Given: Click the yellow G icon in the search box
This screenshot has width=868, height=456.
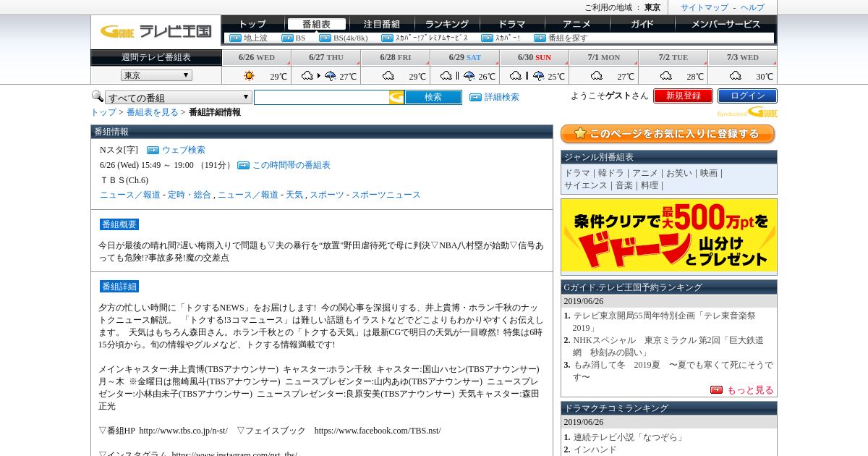Looking at the screenshot, I should coord(396,97).
